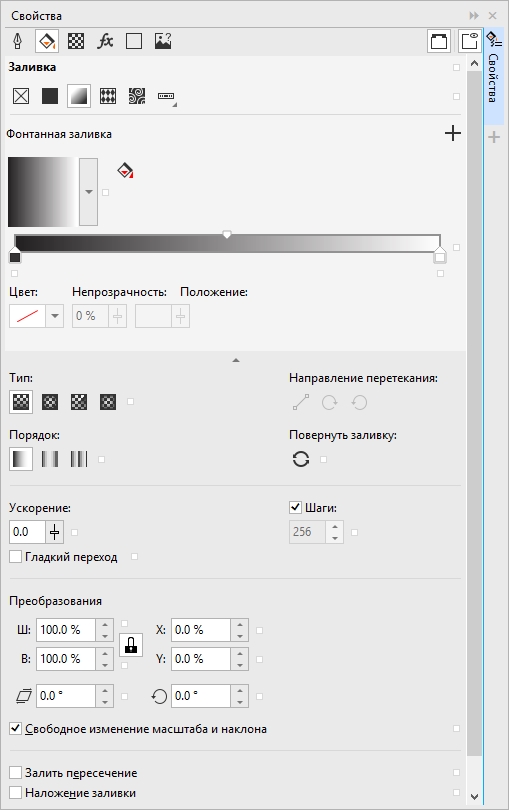Select the black start node on gradient
The image size is (509, 810).
point(15,255)
